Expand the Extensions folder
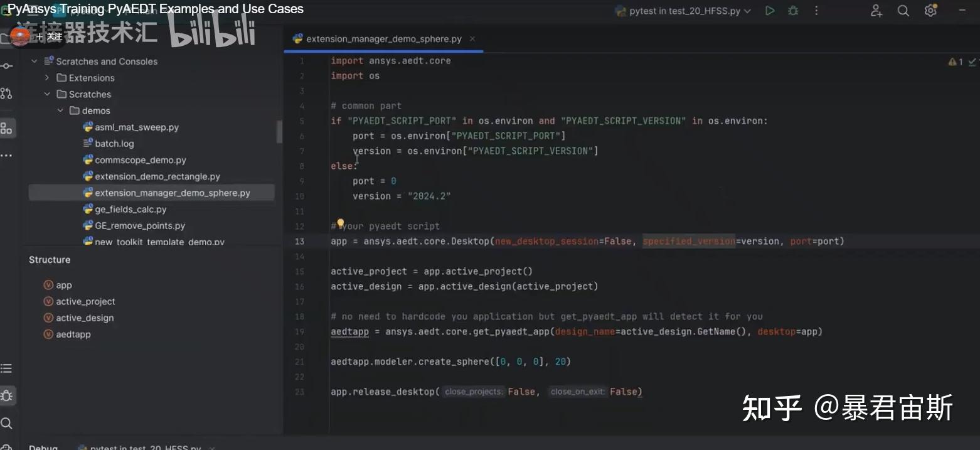 point(47,78)
